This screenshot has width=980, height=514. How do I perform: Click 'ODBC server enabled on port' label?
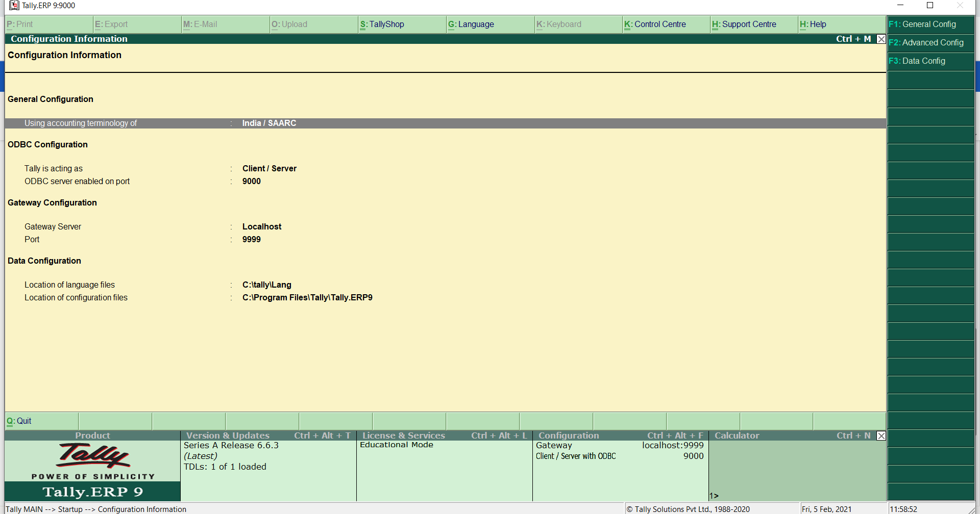77,182
